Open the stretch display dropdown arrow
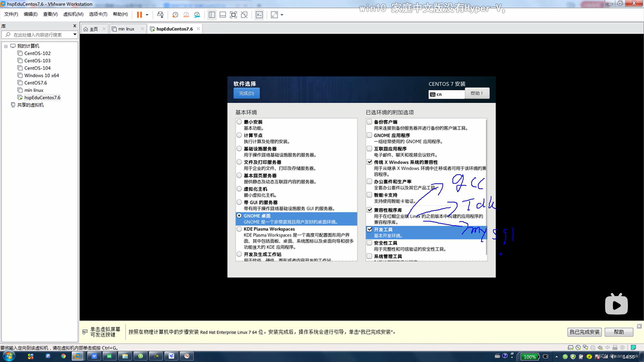Viewport: 644px width, 362px height. [x=282, y=15]
